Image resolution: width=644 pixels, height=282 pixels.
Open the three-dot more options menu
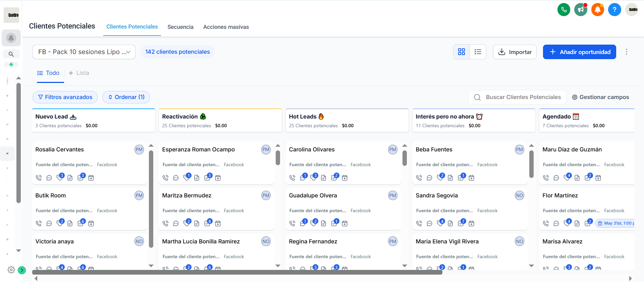click(x=626, y=52)
